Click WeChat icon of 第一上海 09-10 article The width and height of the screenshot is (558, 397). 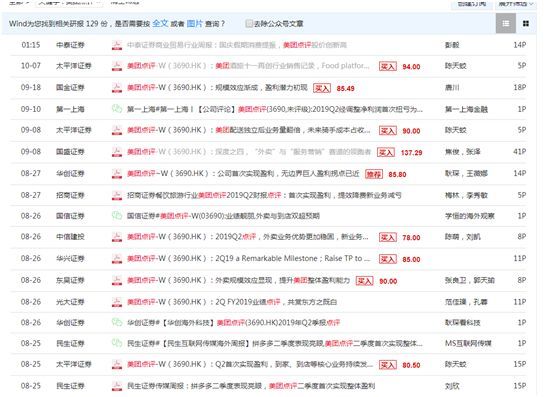pos(117,109)
